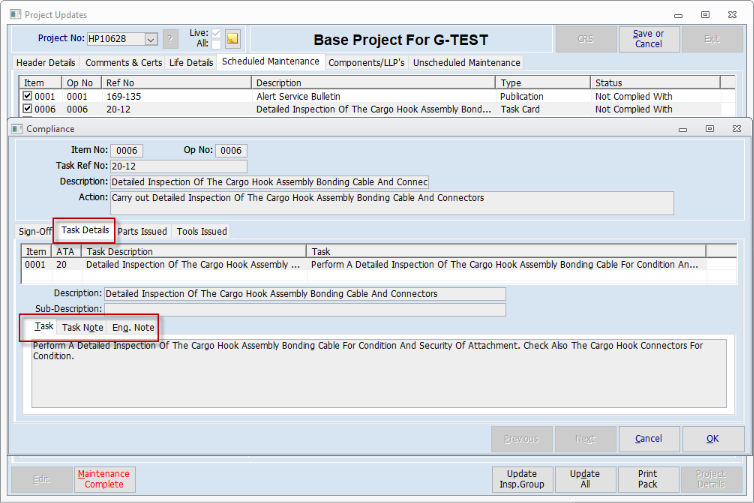754x503 pixels.
Task: Click the Publication type cell
Action: coord(522,96)
